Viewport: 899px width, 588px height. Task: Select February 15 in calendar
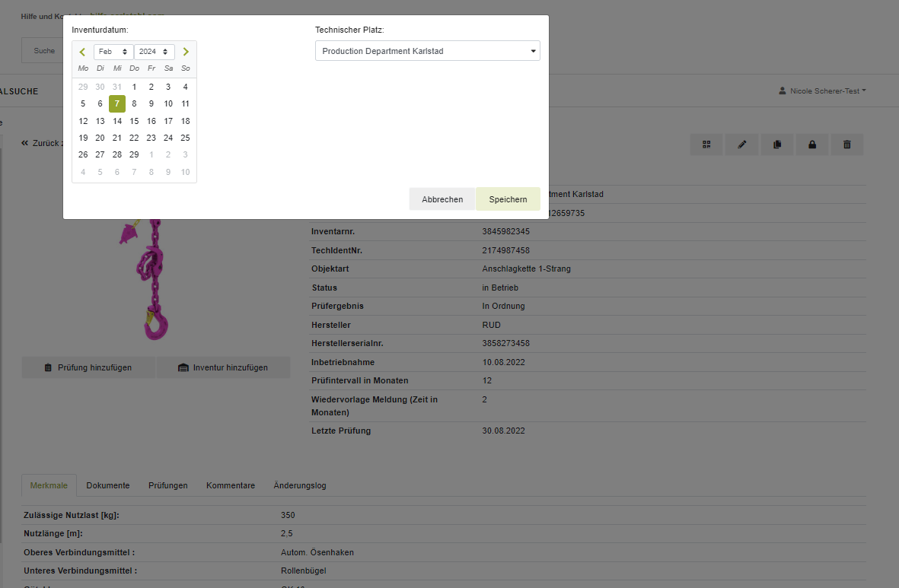134,121
